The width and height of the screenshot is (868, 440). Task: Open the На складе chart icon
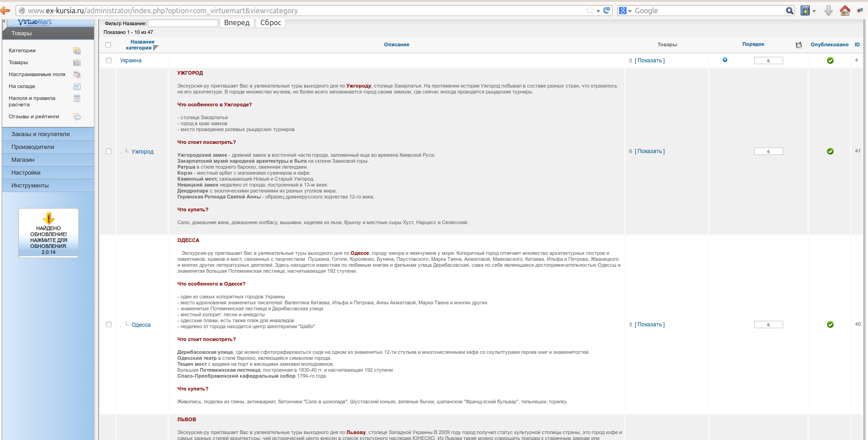[77, 86]
